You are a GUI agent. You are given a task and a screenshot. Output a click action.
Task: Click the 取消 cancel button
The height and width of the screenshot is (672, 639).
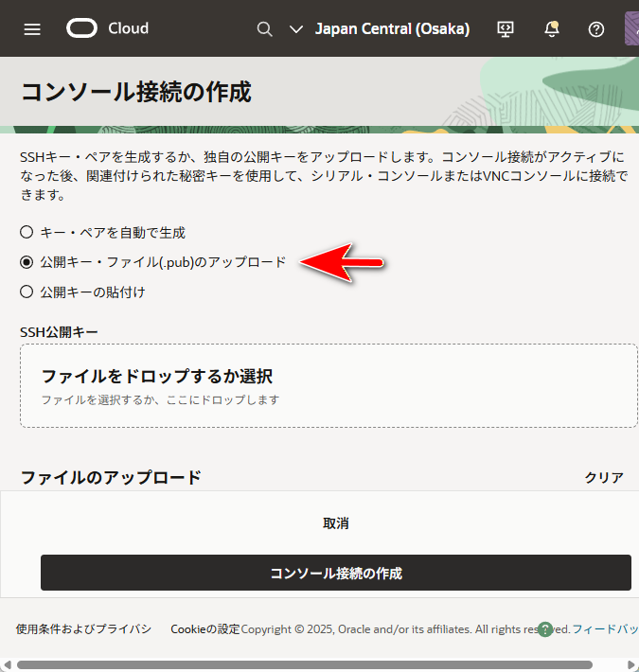coord(335,523)
